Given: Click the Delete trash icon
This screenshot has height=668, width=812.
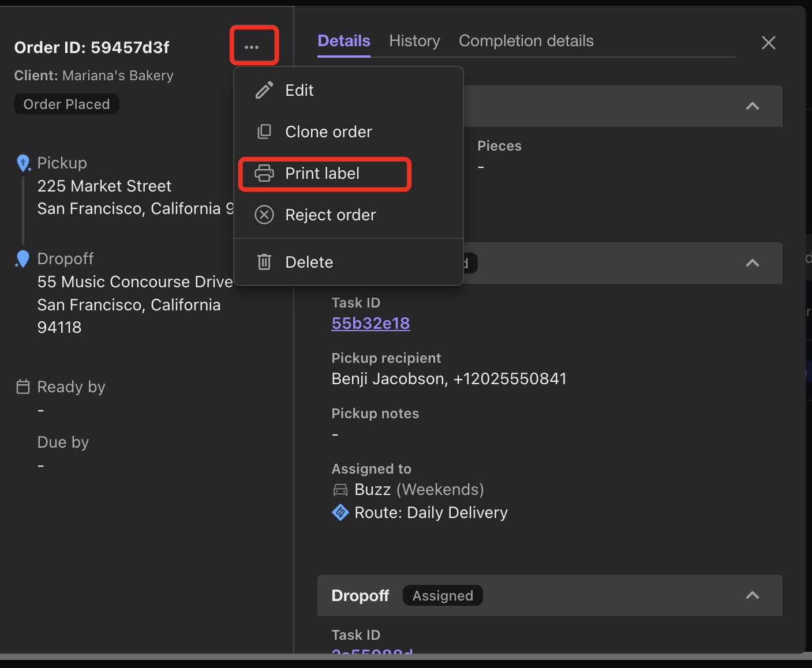Looking at the screenshot, I should coord(264,262).
